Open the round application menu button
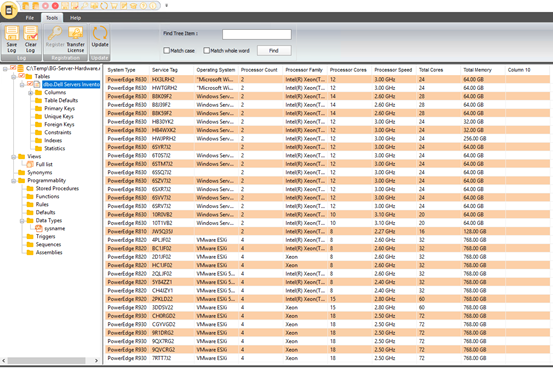 [x=9, y=10]
